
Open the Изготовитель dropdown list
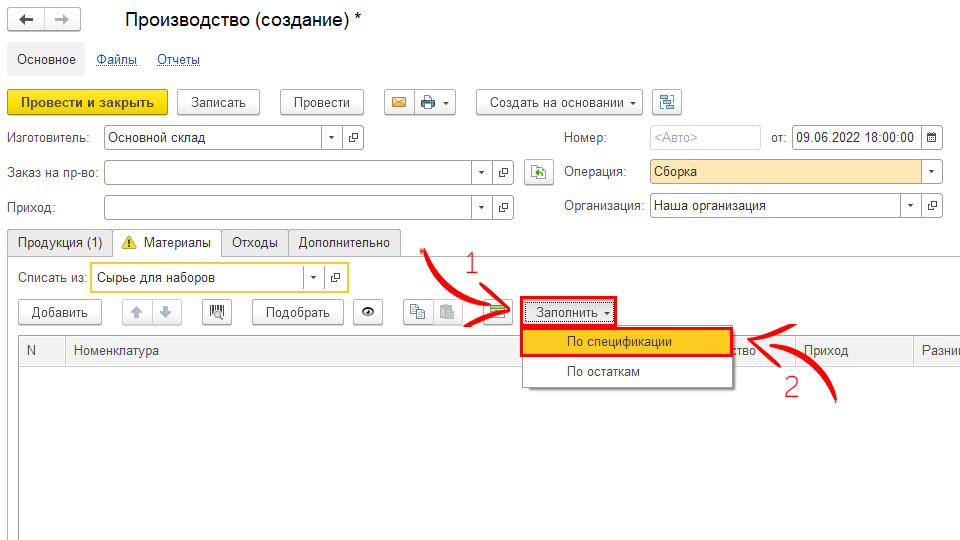pos(331,137)
